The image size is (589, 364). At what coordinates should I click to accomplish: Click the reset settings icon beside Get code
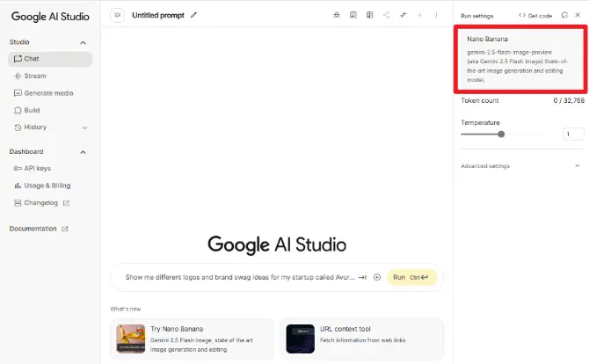[564, 15]
